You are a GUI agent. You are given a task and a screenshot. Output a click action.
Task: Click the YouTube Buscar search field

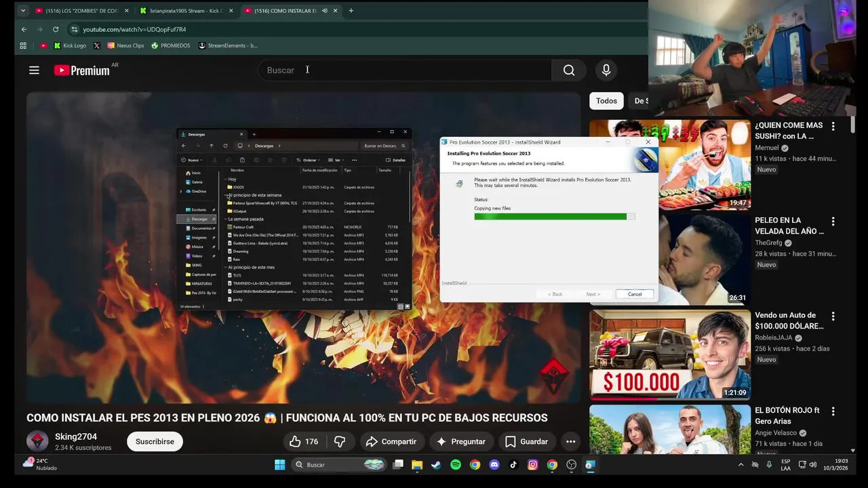point(404,70)
